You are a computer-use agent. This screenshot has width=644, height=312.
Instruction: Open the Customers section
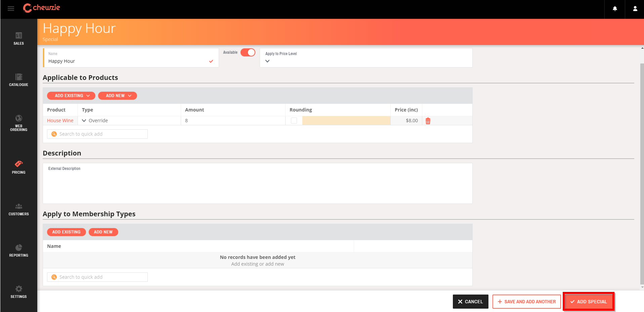click(x=19, y=209)
